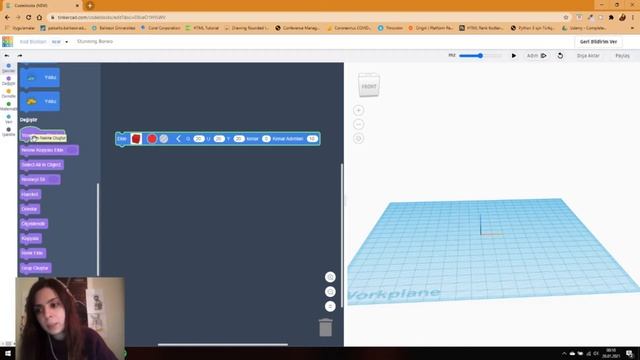Edit the Y height value field
The height and width of the screenshot is (360, 640).
239,139
